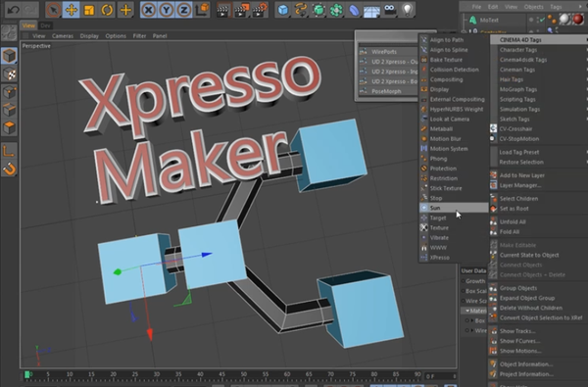Activate the Rotate tool
588x387 pixels.
[x=107, y=10]
